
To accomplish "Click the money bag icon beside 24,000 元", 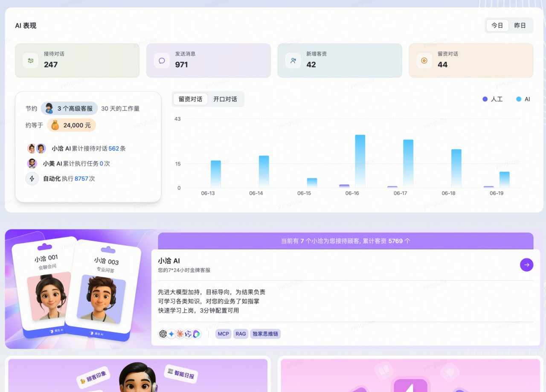I will click(x=55, y=125).
